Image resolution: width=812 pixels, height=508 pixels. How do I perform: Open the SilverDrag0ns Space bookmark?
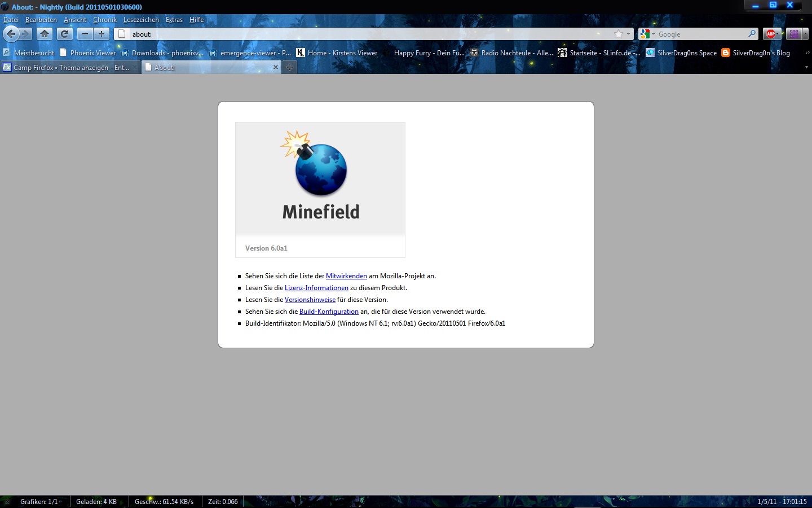[681, 52]
